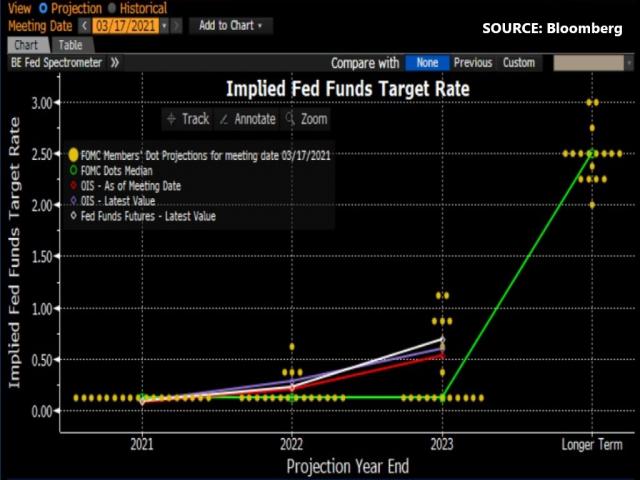
Task: Activate the Track crosshair tool
Action: [x=188, y=118]
